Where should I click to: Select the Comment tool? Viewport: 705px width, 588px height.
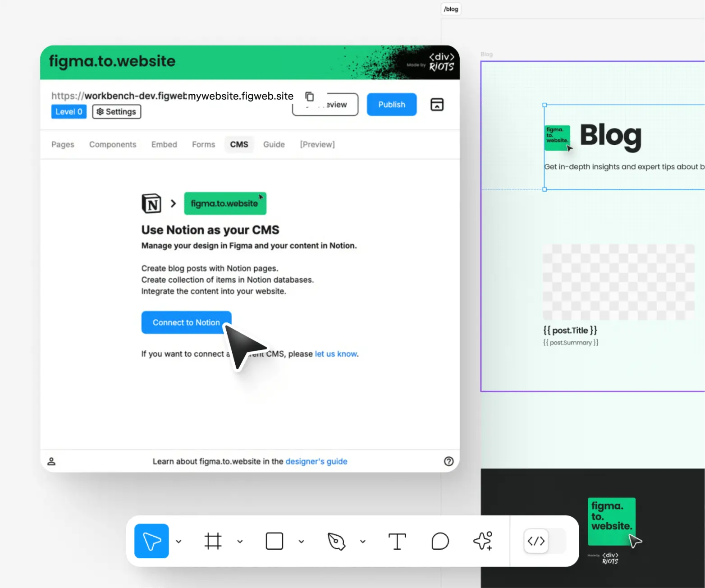[440, 541]
